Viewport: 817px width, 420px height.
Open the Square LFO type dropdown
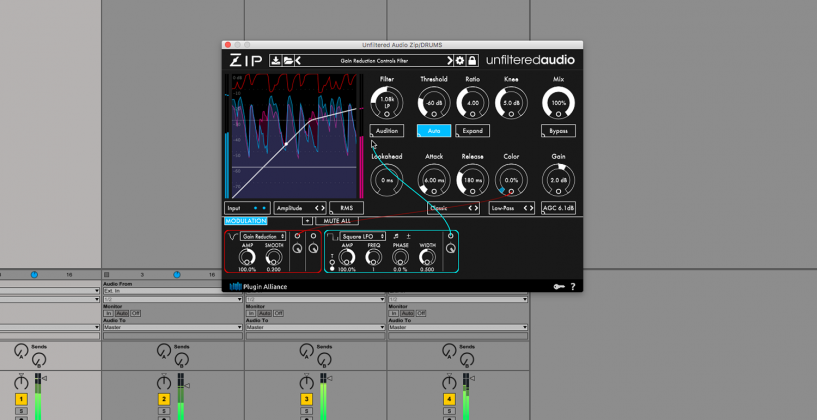click(363, 237)
